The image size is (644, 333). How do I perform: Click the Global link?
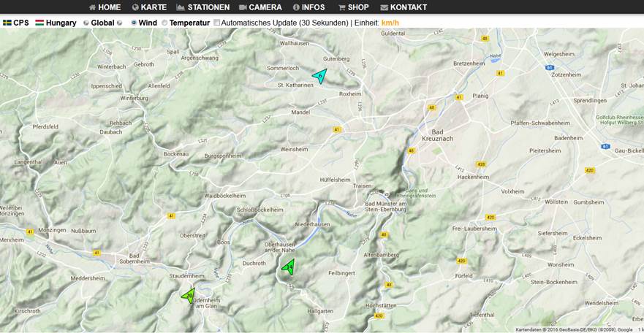pos(102,23)
